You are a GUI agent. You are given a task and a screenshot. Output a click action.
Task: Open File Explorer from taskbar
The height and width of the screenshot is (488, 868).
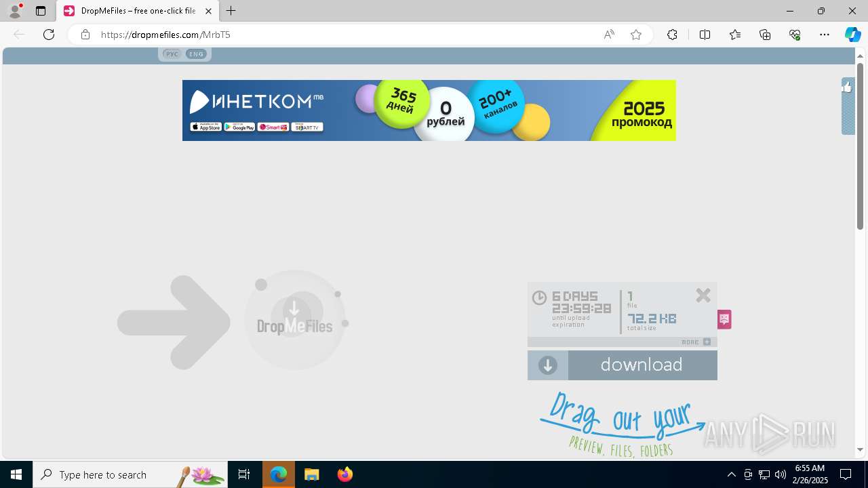click(x=311, y=474)
